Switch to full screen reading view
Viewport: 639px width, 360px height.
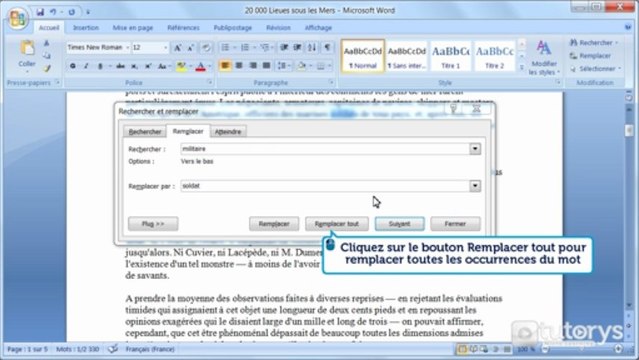tap(474, 349)
